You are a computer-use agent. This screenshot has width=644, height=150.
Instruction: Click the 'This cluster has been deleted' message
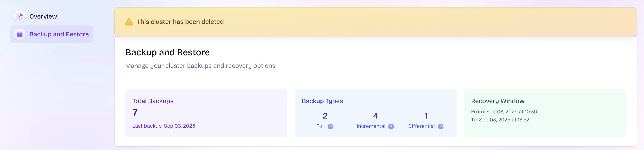[x=180, y=22]
